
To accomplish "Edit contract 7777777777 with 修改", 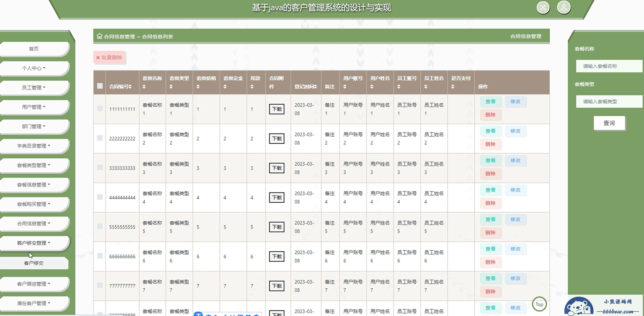I will point(516,278).
